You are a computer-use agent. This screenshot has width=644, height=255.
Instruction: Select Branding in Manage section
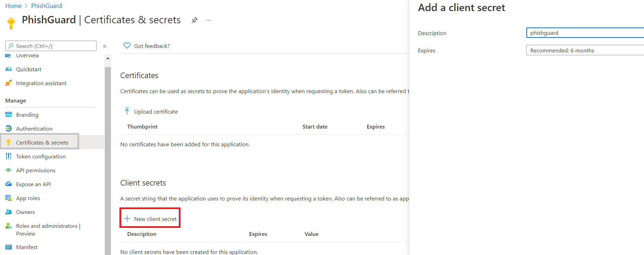coord(27,115)
